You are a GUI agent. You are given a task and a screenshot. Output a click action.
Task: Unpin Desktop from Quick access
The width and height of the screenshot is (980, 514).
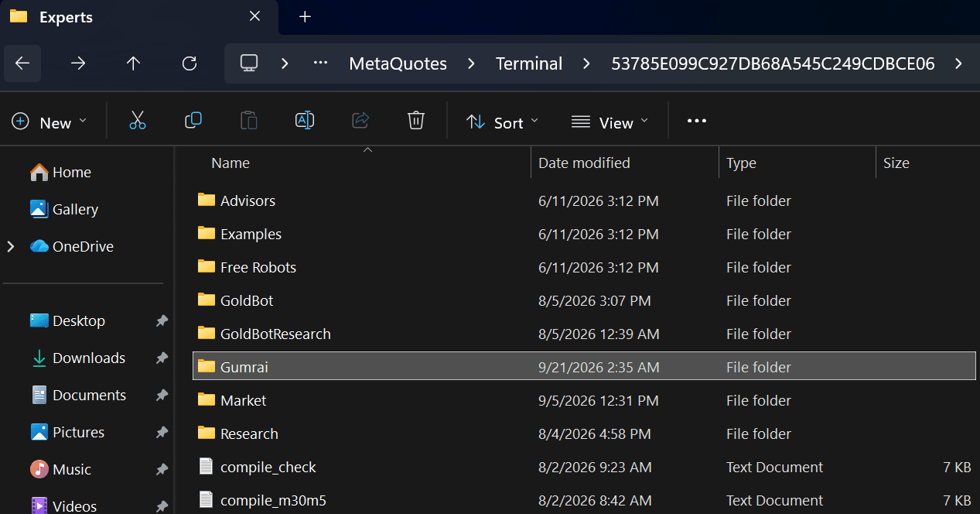click(x=162, y=321)
